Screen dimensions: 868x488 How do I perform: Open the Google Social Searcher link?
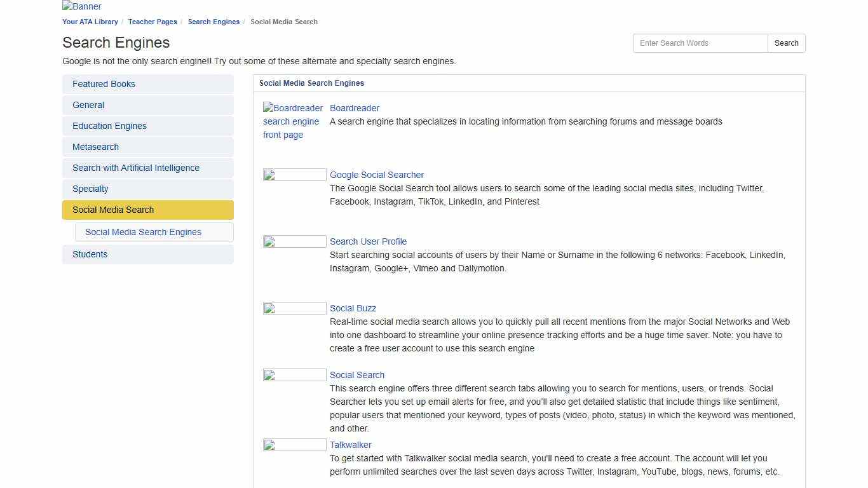pos(377,175)
